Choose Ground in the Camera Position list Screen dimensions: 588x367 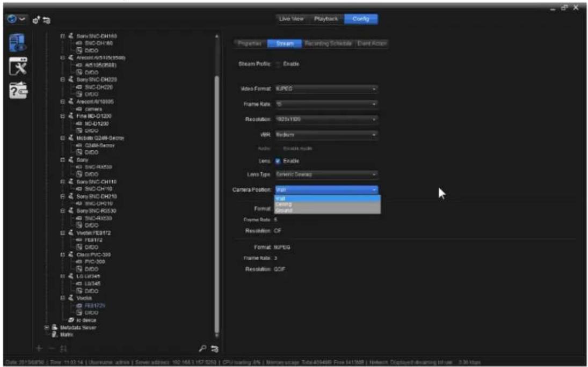[328, 210]
